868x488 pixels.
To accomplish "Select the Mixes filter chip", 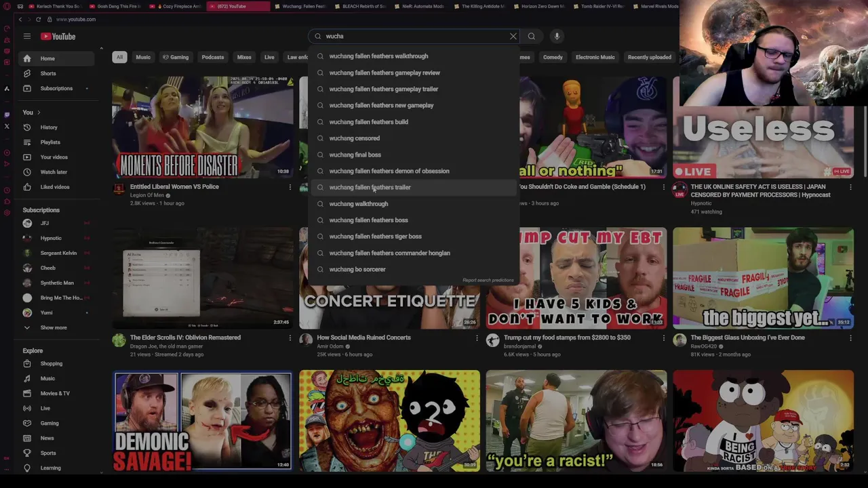I will (x=244, y=57).
